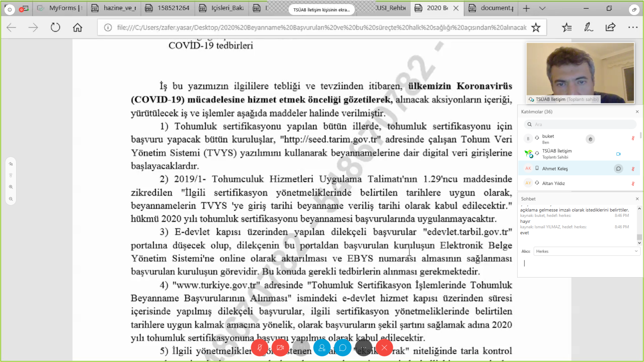Click the add notes pen icon
644x362 pixels.
pos(588,27)
